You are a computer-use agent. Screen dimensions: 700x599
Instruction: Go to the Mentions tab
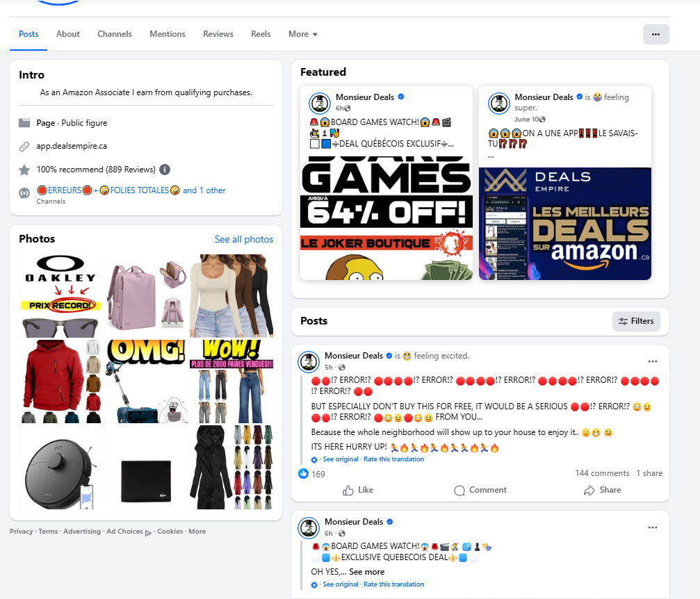168,34
